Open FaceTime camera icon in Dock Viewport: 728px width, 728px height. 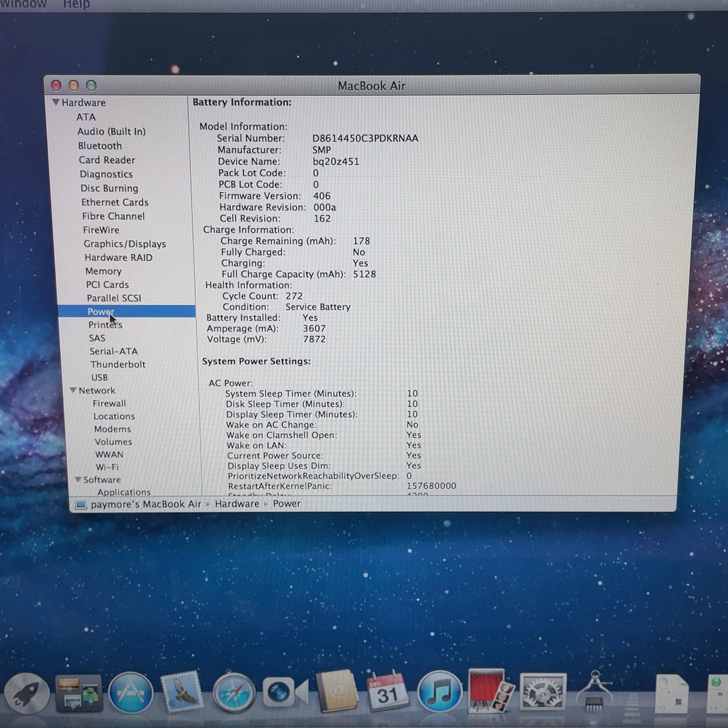[x=285, y=692]
